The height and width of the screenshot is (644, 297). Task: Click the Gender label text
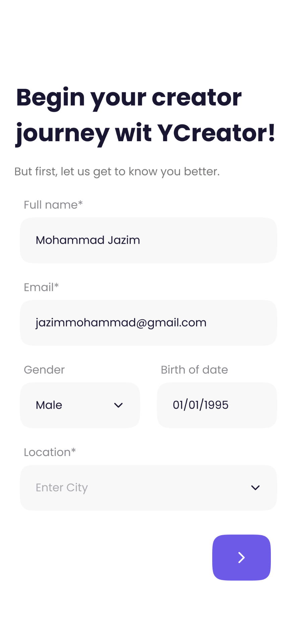tap(44, 370)
